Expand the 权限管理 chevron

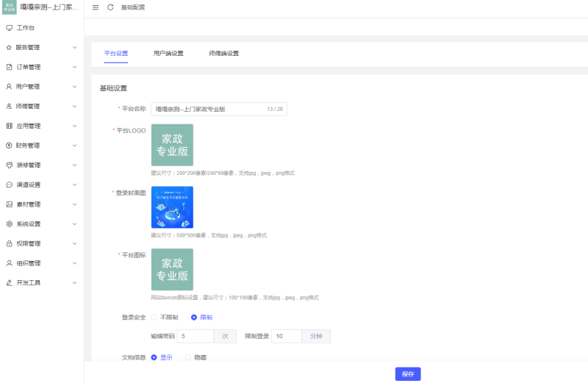click(x=75, y=243)
